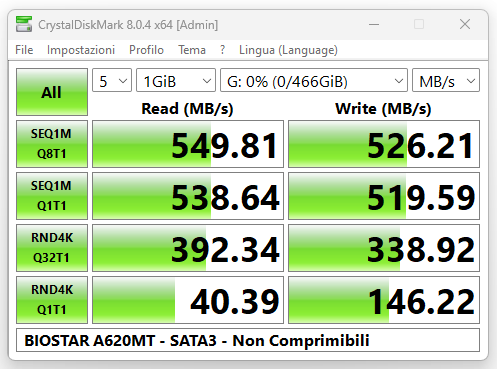Expand the test size dropdown showing 1GiB
Image resolution: width=497 pixels, height=369 pixels.
tap(176, 80)
